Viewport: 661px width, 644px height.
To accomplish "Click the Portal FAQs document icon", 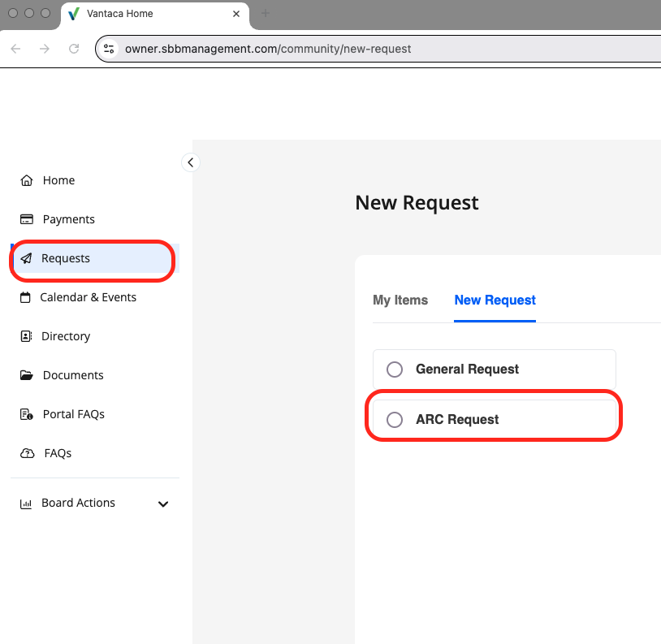I will (27, 414).
